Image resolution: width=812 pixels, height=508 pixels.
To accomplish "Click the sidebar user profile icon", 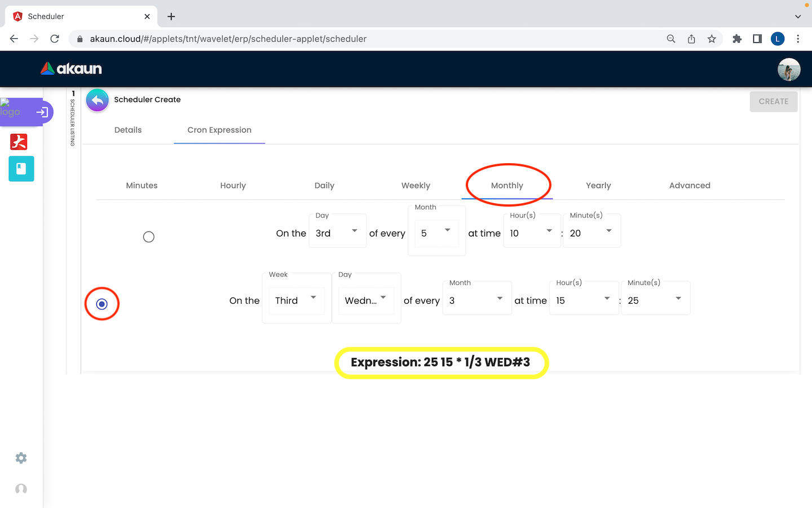I will pyautogui.click(x=21, y=489).
